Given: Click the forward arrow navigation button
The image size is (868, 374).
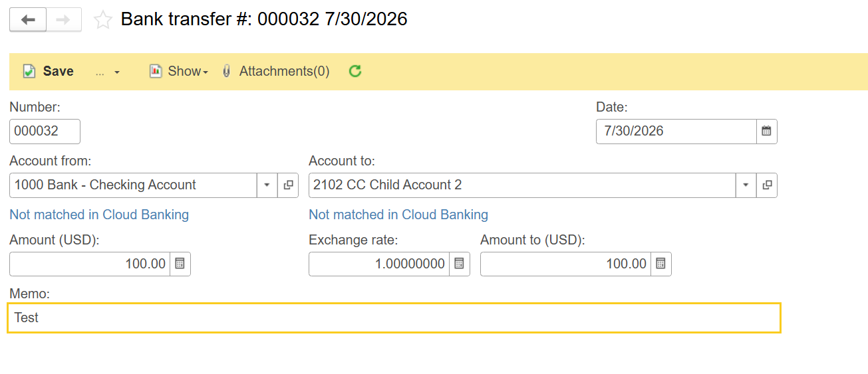Looking at the screenshot, I should (x=64, y=20).
